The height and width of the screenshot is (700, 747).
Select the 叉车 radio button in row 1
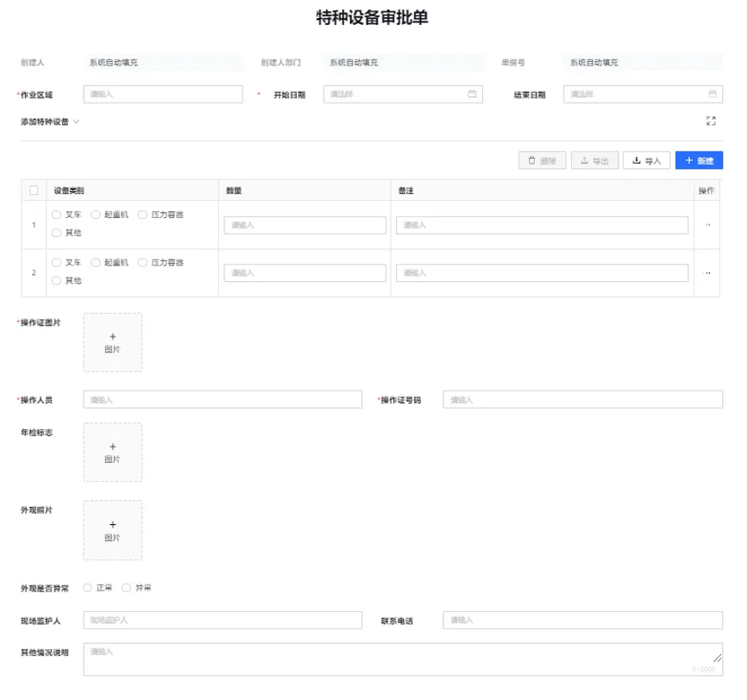pos(55,216)
